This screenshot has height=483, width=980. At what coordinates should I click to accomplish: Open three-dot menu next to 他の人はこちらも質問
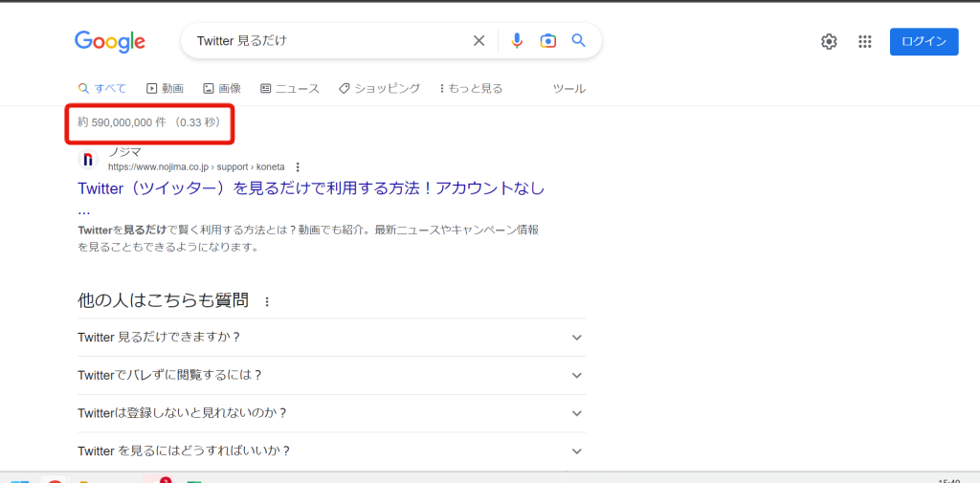pos(268,302)
